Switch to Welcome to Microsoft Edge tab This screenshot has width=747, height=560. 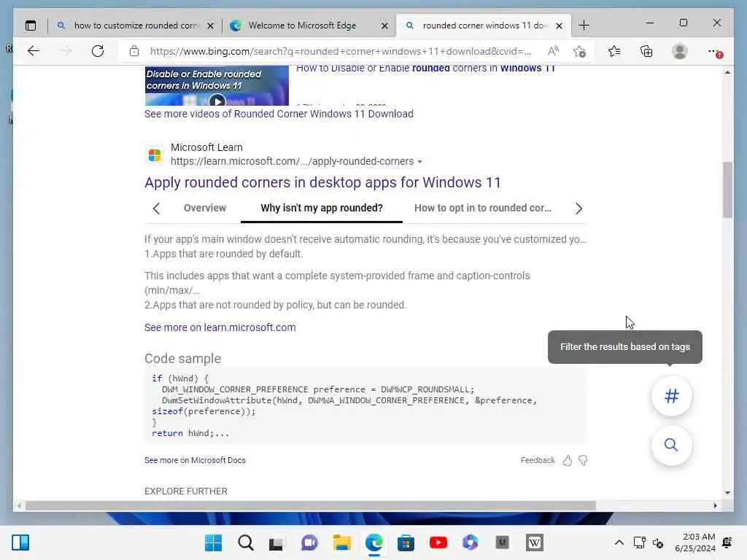pyautogui.click(x=302, y=26)
